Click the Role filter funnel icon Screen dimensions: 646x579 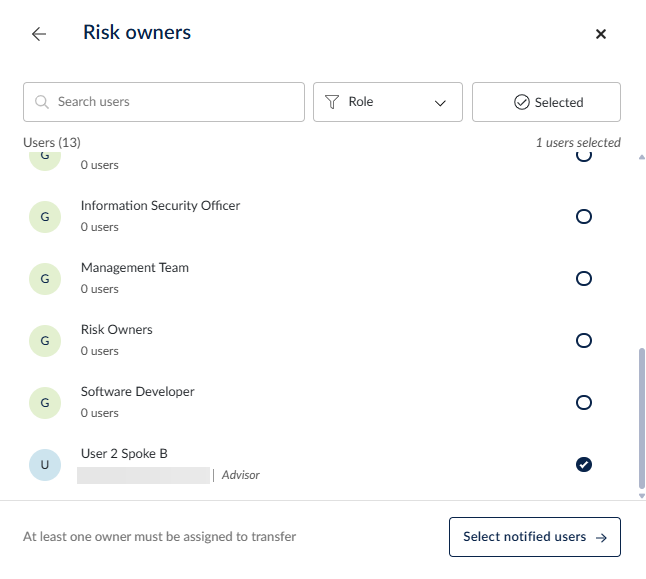(332, 102)
